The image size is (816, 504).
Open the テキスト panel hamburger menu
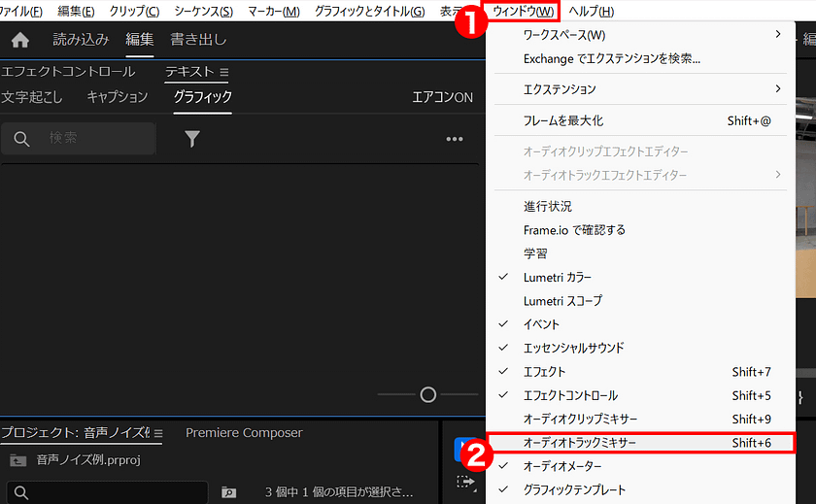tap(224, 72)
